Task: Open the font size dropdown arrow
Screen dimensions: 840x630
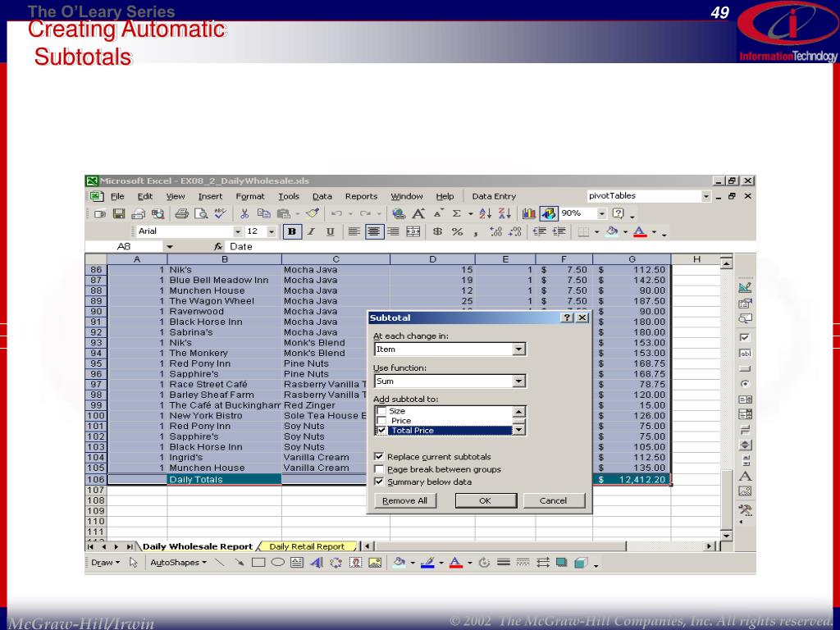Action: click(x=271, y=231)
